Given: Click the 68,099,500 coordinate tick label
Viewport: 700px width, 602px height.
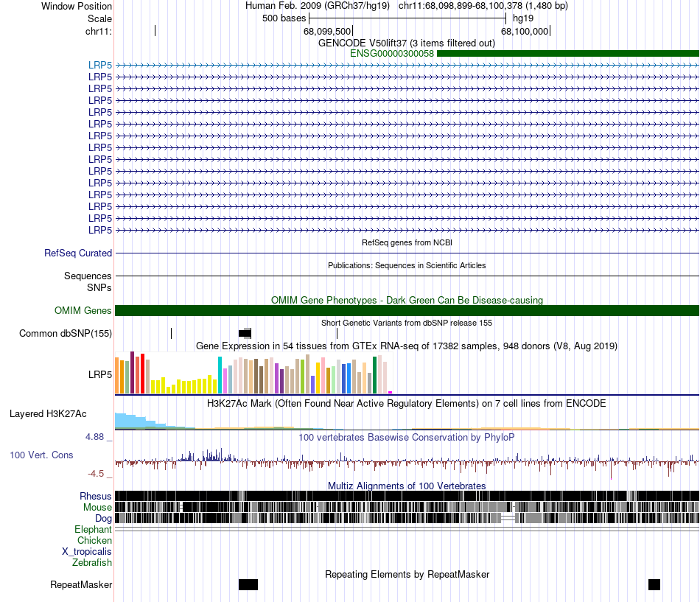Looking at the screenshot, I should click(x=327, y=31).
